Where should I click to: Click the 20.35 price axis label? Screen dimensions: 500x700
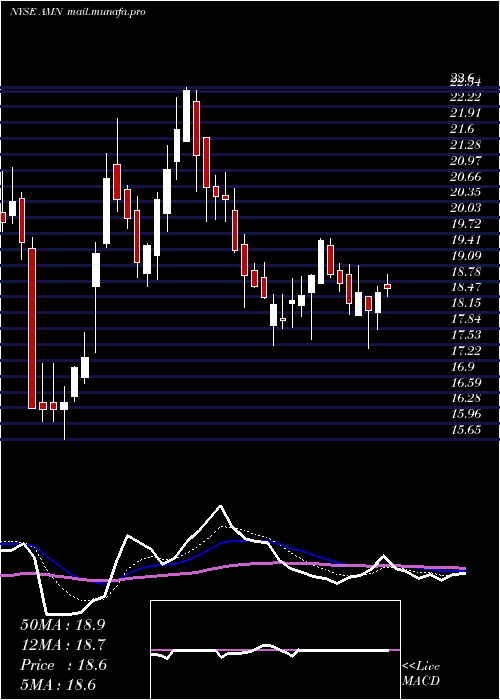[465, 192]
